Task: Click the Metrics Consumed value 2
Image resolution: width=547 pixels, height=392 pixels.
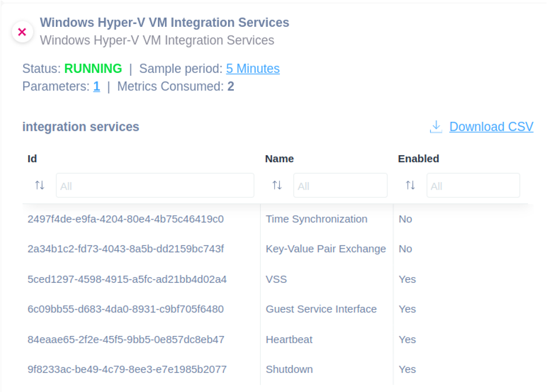Action: (231, 86)
